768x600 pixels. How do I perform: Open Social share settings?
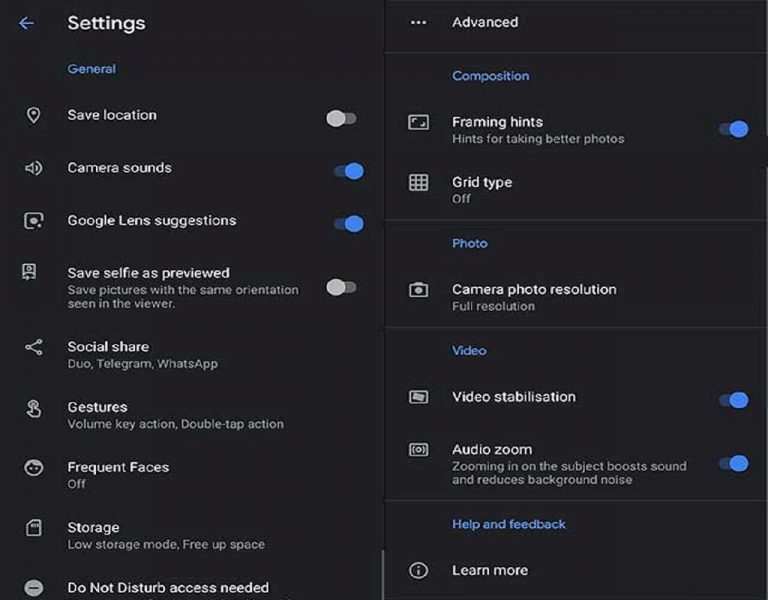(191, 355)
